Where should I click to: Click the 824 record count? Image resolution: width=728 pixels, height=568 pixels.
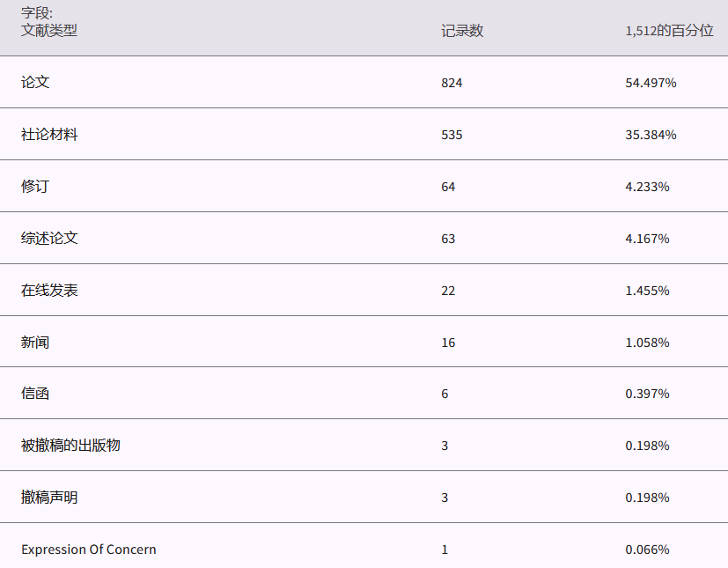tap(452, 83)
